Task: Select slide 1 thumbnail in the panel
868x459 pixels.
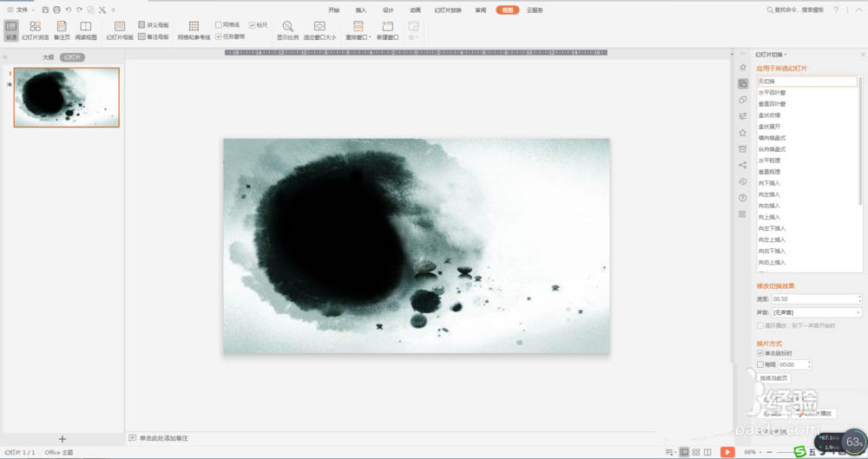Action: (67, 97)
